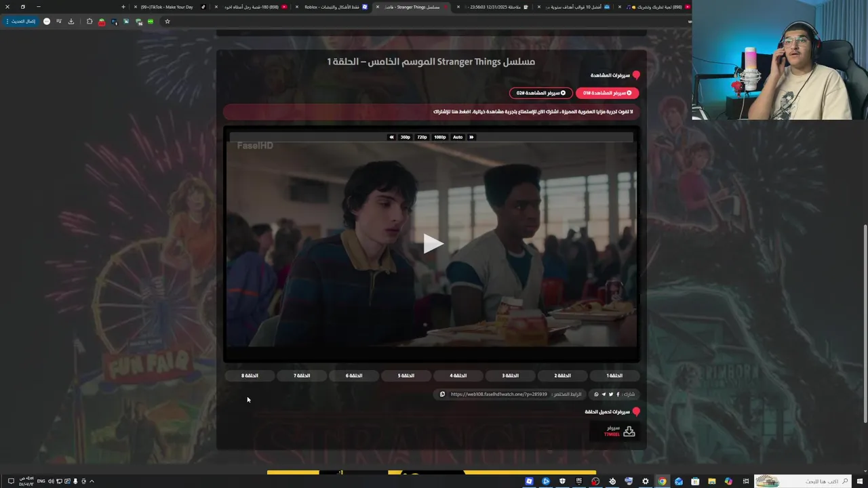Viewport: 868px width, 488px height.
Task: Share episode on Telegram
Action: [x=604, y=394]
